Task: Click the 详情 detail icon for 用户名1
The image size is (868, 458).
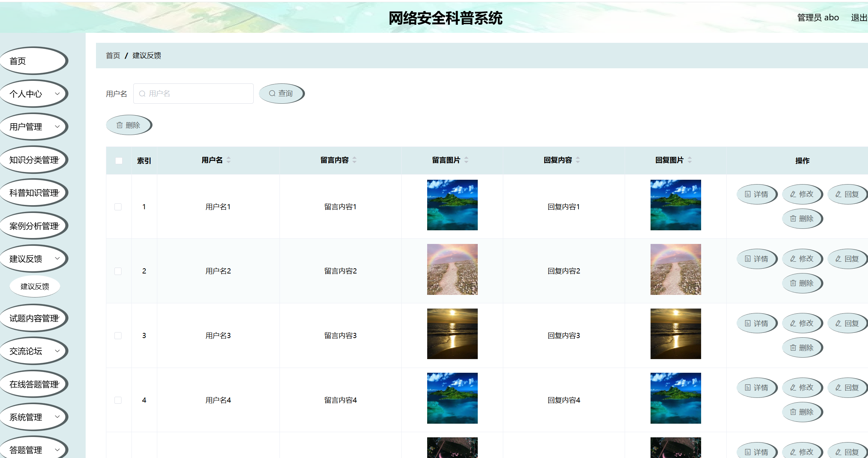Action: pos(748,194)
